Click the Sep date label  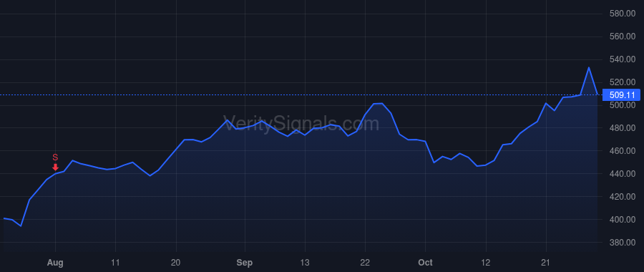pyautogui.click(x=245, y=263)
